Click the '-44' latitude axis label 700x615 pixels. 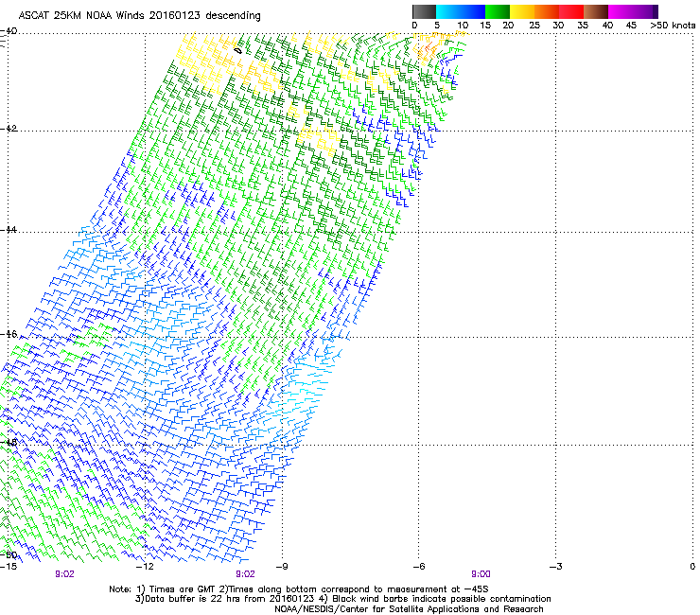coord(9,230)
